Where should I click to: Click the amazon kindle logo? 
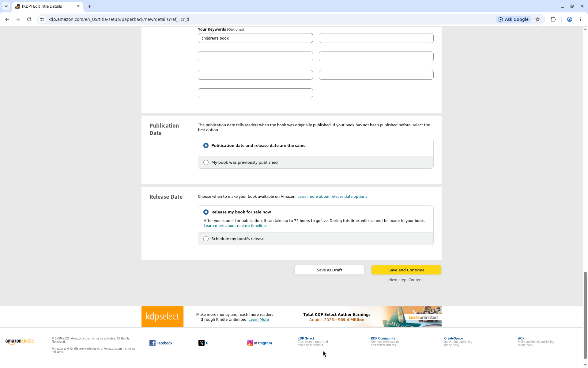coord(20,341)
